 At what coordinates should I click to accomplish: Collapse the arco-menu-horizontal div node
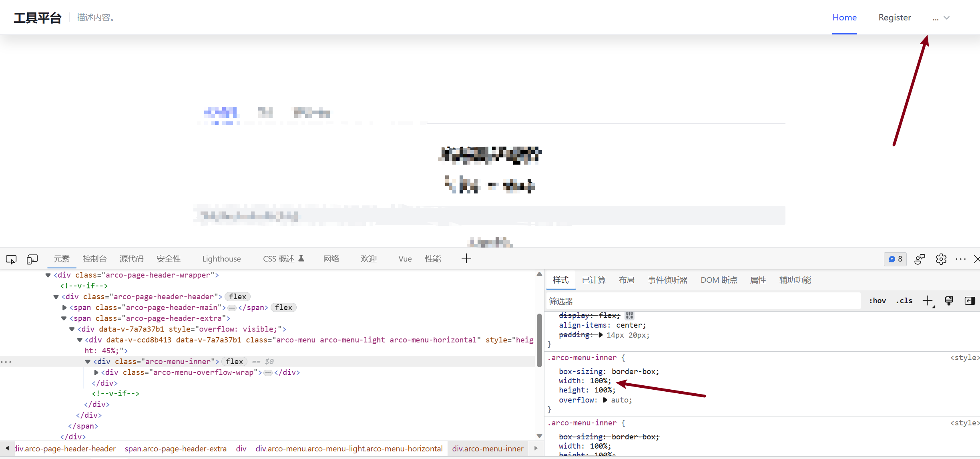(79, 340)
